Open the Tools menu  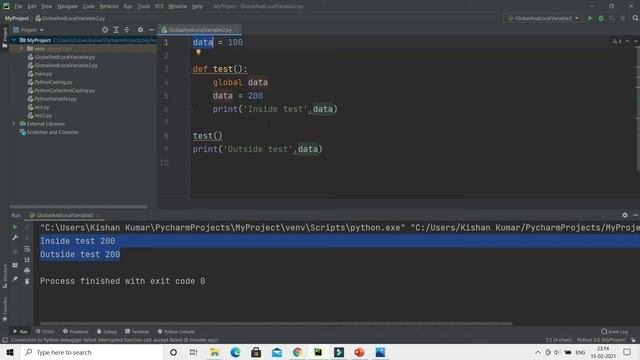143,6
